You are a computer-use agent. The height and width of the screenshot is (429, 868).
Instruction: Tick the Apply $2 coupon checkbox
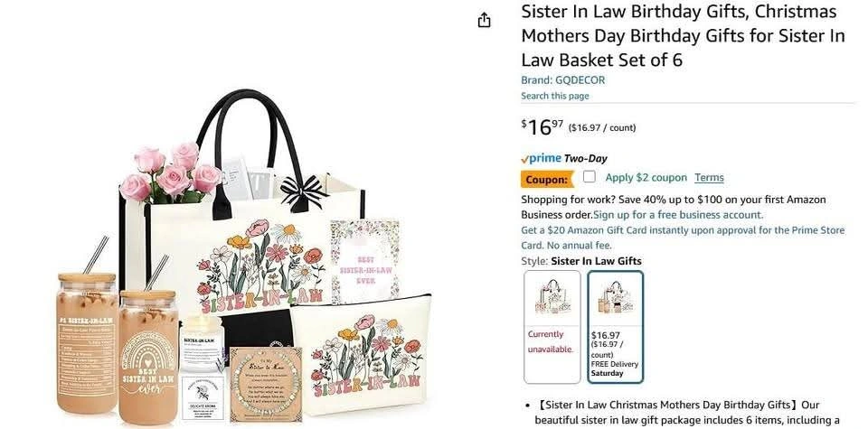(590, 177)
